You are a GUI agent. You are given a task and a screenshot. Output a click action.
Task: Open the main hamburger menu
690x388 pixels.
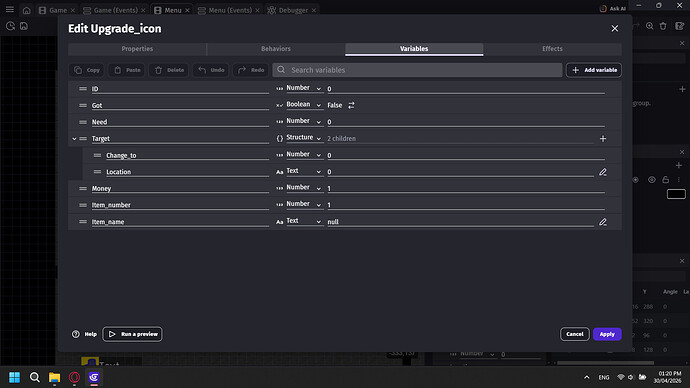pyautogui.click(x=10, y=9)
